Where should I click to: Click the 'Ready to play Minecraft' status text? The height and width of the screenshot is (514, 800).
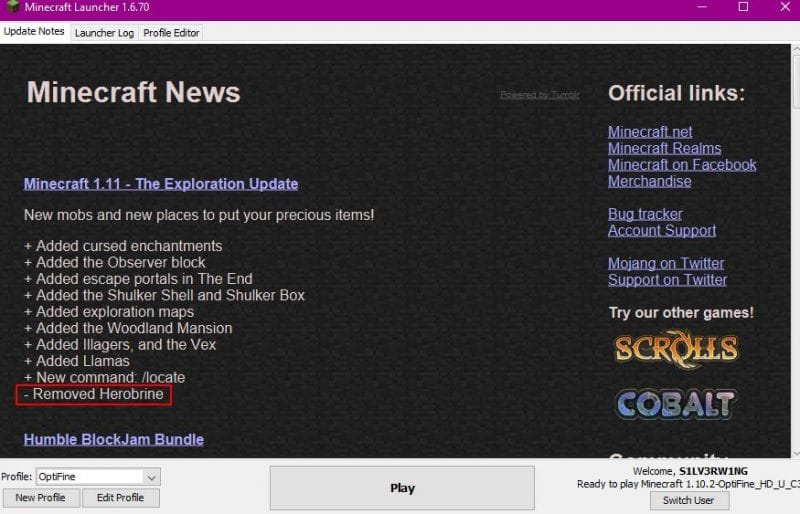point(688,484)
